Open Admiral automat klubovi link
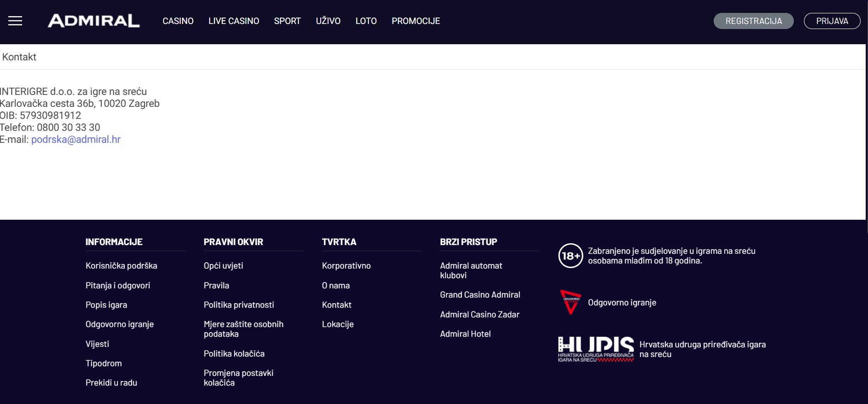 471,270
